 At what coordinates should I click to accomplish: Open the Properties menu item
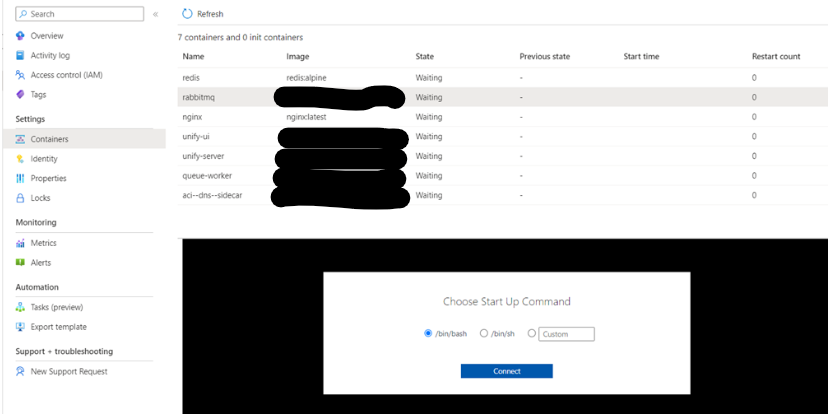(49, 178)
